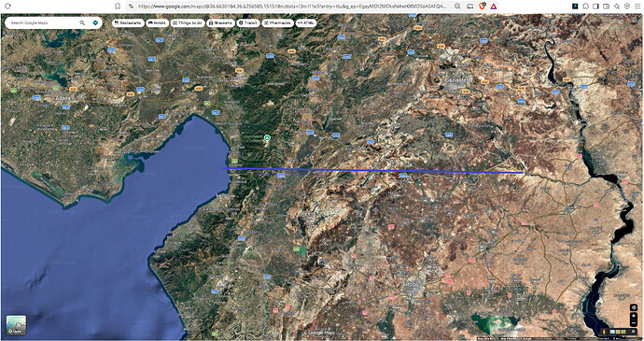
Task: Open the magnifier zoom icon in address bar
Action: 457,7
